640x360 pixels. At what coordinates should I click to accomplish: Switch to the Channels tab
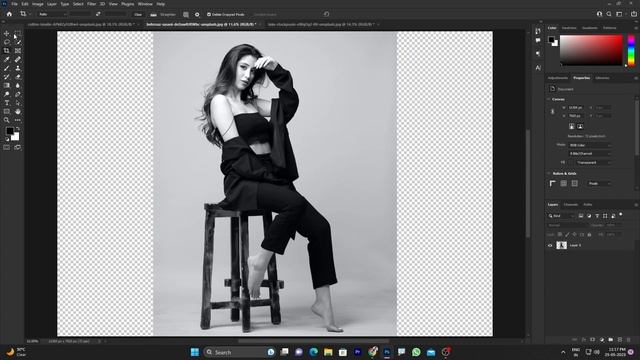point(571,204)
